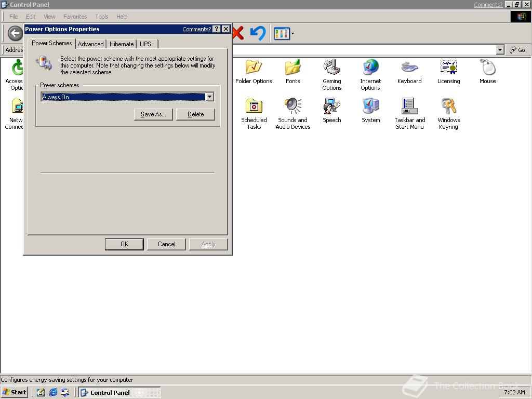The width and height of the screenshot is (532, 399).
Task: Click the Power Options plug icon
Action: 44,63
